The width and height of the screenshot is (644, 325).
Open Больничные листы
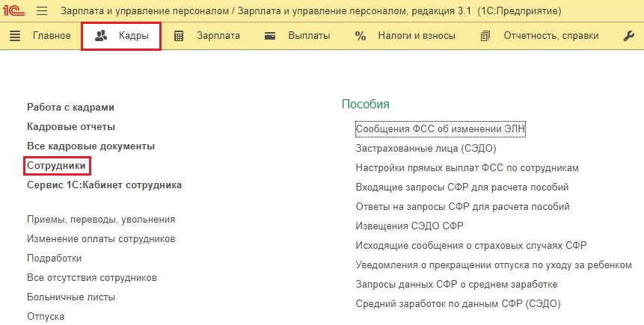(x=71, y=297)
